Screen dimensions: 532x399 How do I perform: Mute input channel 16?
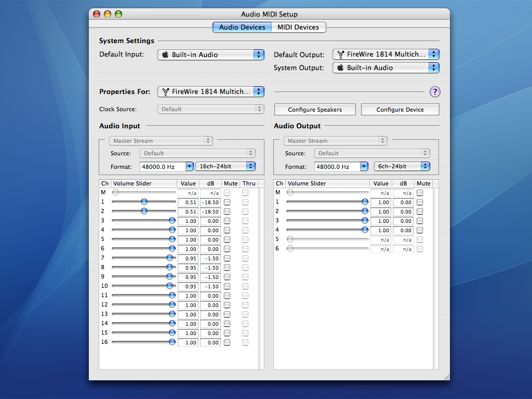pyautogui.click(x=227, y=342)
